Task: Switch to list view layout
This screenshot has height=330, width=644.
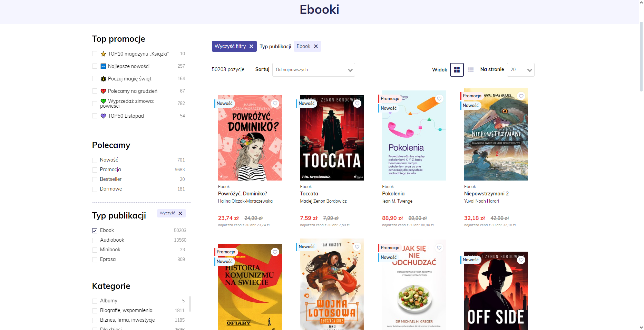Action: pyautogui.click(x=471, y=70)
